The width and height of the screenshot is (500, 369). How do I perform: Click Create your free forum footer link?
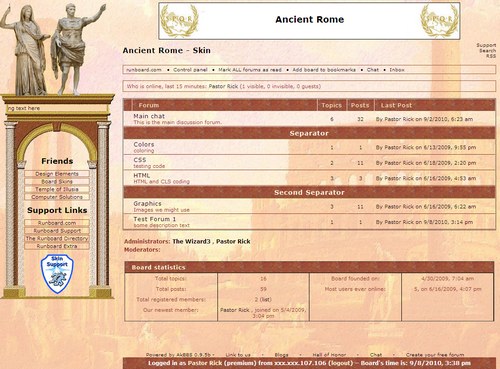(x=435, y=355)
